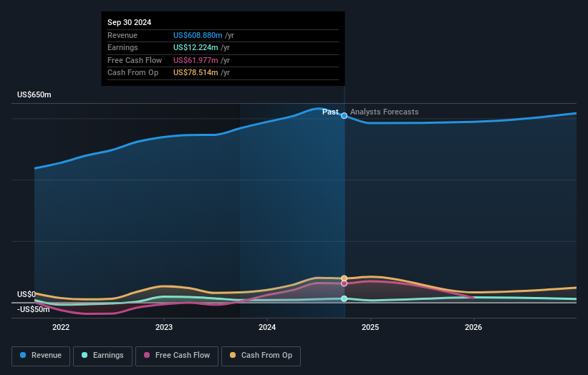
Task: Click the US$61.977m free cash flow value
Action: pos(196,60)
